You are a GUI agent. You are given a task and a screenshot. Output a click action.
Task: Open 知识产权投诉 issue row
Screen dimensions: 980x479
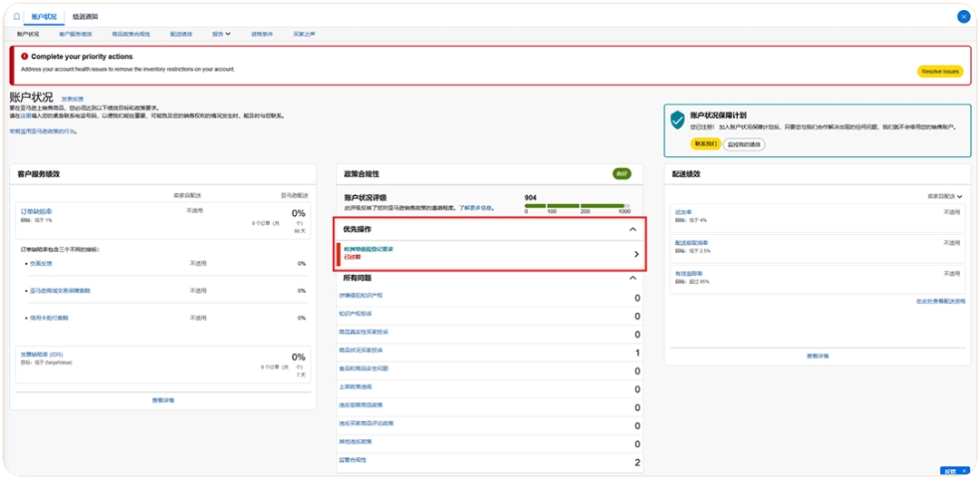(490, 316)
